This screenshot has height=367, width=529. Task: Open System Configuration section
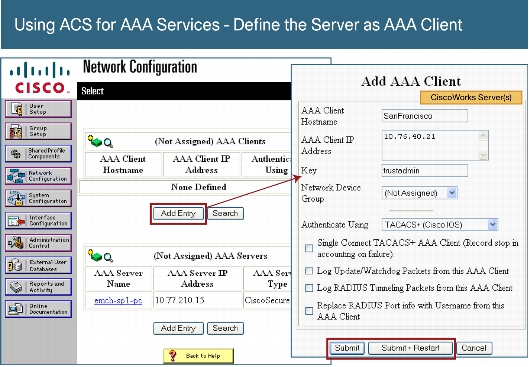[38, 198]
